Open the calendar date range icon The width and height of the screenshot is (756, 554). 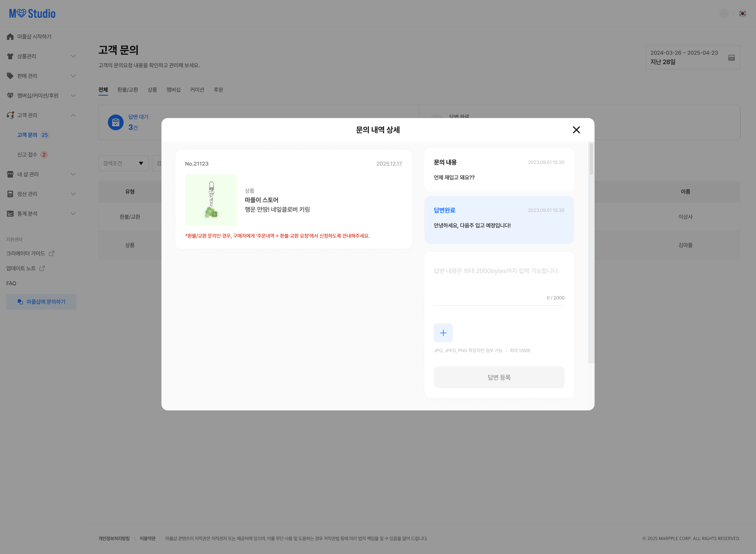pyautogui.click(x=731, y=57)
